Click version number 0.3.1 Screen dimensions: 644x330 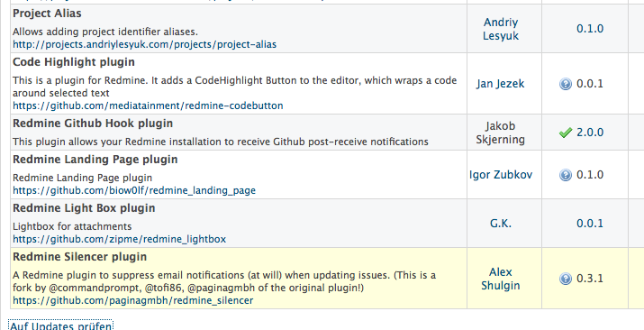coord(590,279)
